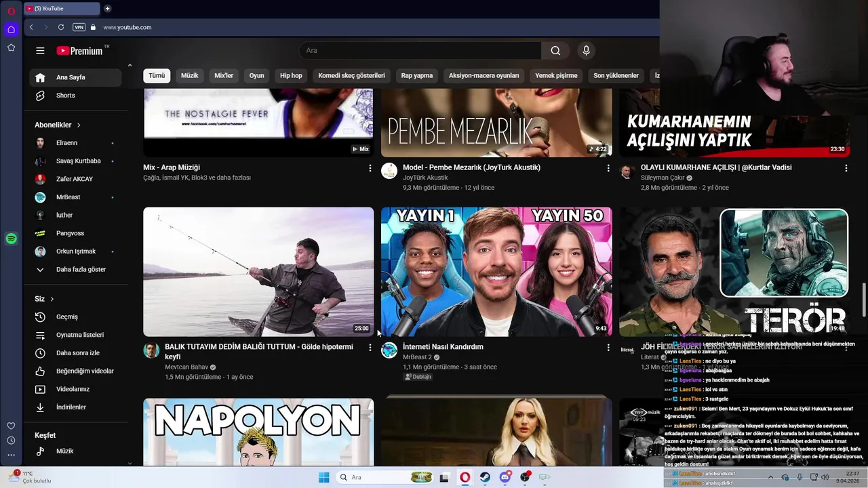868x488 pixels.
Task: Open options for BALIK TUTAYIM DEDİM video
Action: (370, 347)
